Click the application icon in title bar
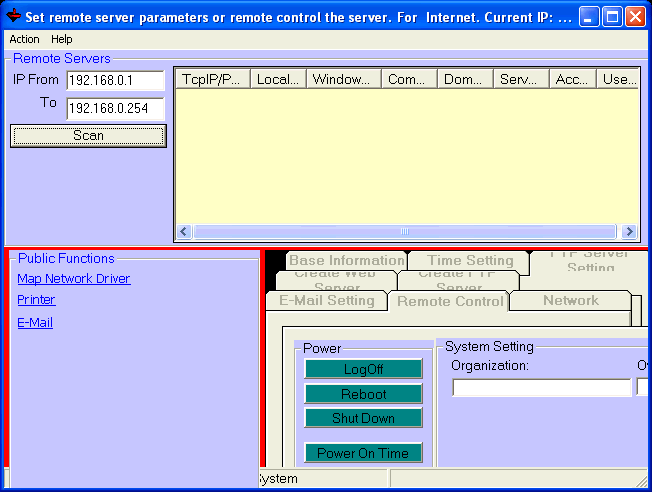 pyautogui.click(x=14, y=16)
